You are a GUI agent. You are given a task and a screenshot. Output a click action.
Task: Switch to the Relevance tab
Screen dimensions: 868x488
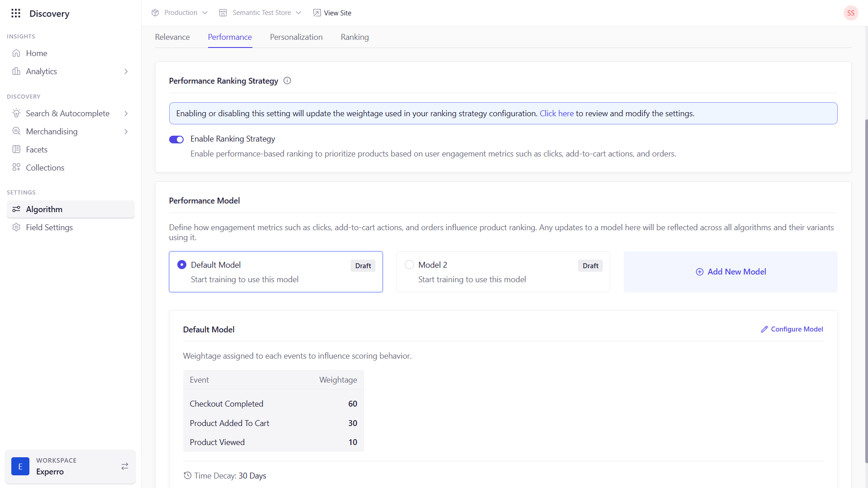[172, 37]
